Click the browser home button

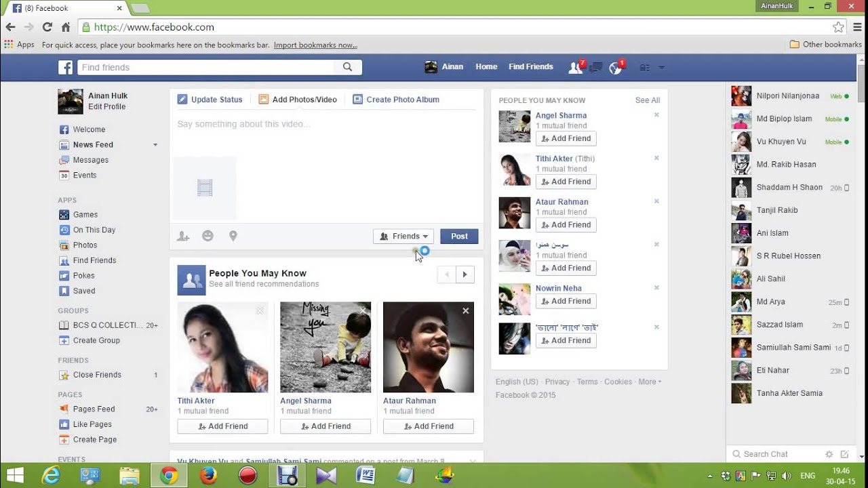point(66,27)
